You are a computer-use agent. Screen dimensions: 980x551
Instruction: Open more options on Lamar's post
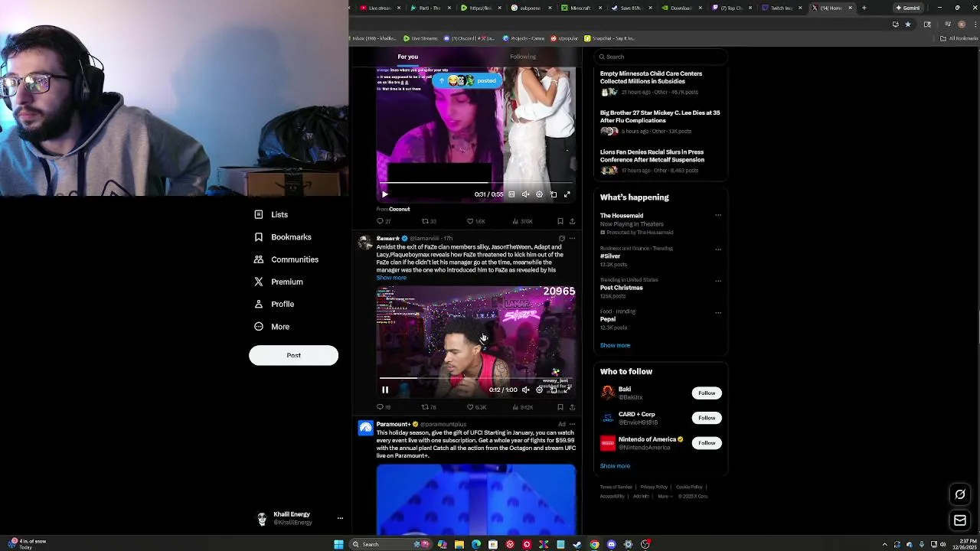coord(572,239)
